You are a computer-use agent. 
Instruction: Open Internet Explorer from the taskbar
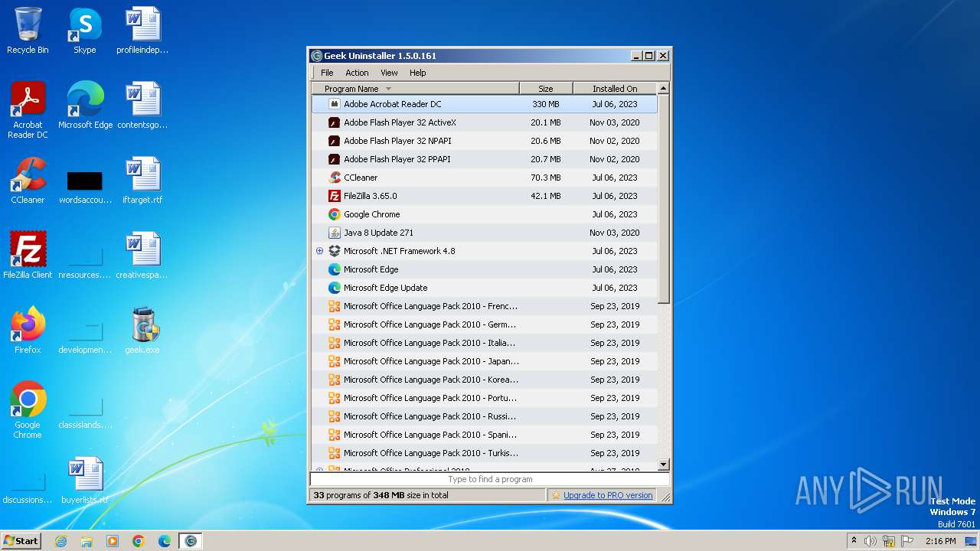[61, 541]
